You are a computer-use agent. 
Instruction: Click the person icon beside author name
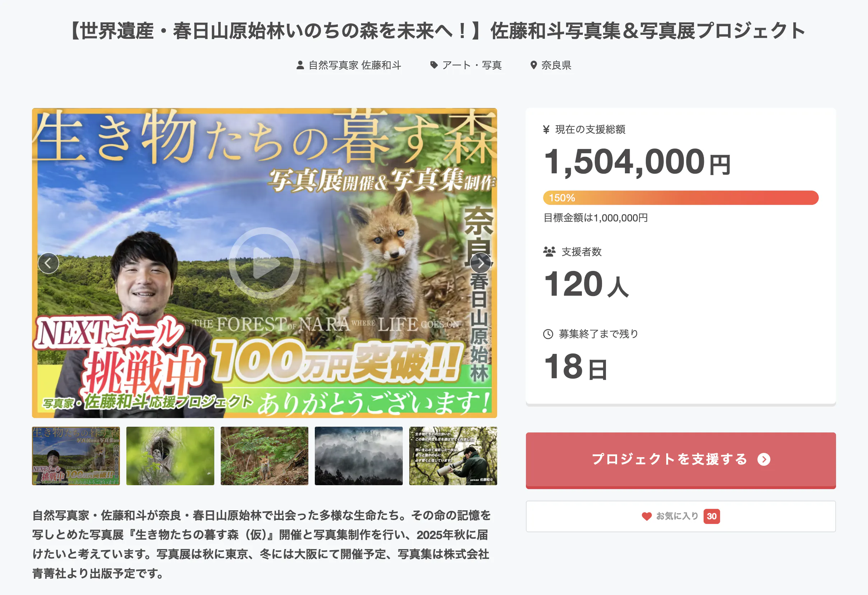point(300,65)
